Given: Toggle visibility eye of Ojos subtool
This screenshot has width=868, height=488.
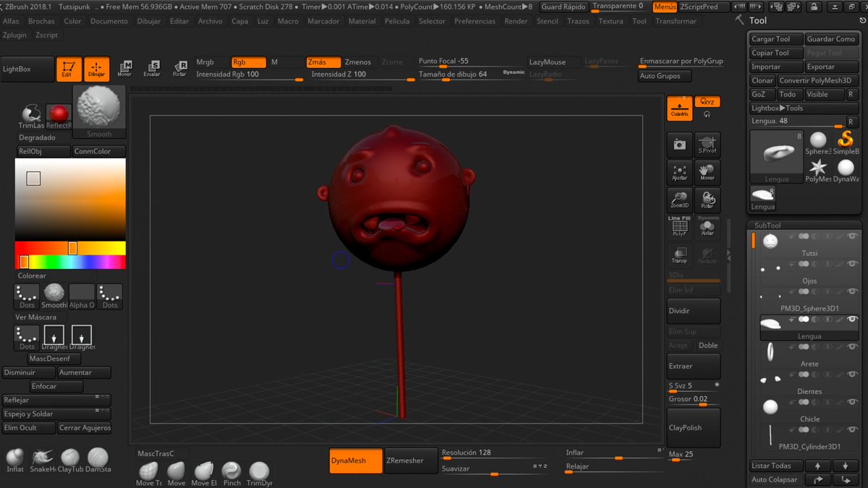Looking at the screenshot, I should (852, 264).
